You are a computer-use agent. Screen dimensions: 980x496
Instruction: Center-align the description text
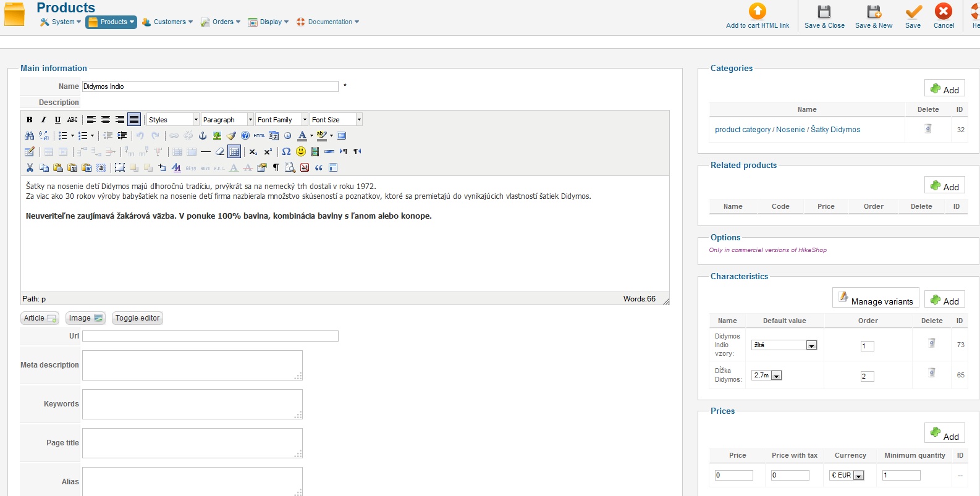(106, 120)
